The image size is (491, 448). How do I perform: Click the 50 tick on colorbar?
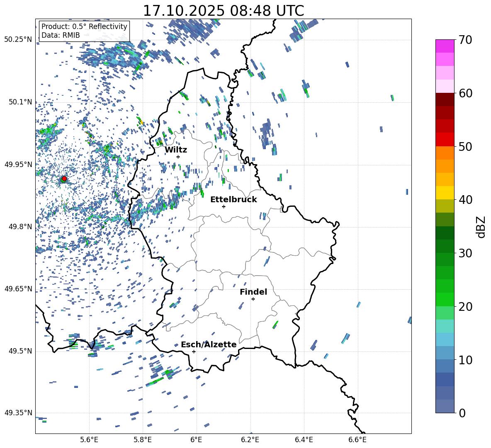[465, 147]
